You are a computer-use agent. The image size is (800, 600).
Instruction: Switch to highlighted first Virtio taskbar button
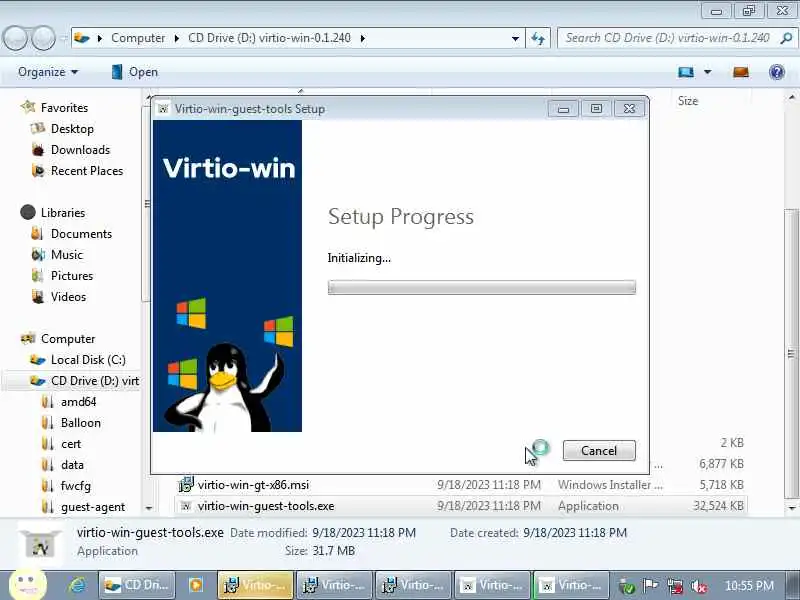click(256, 585)
